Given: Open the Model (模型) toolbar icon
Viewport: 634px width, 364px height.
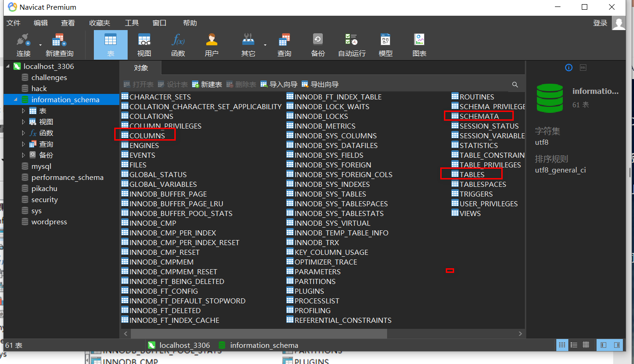Looking at the screenshot, I should (386, 45).
